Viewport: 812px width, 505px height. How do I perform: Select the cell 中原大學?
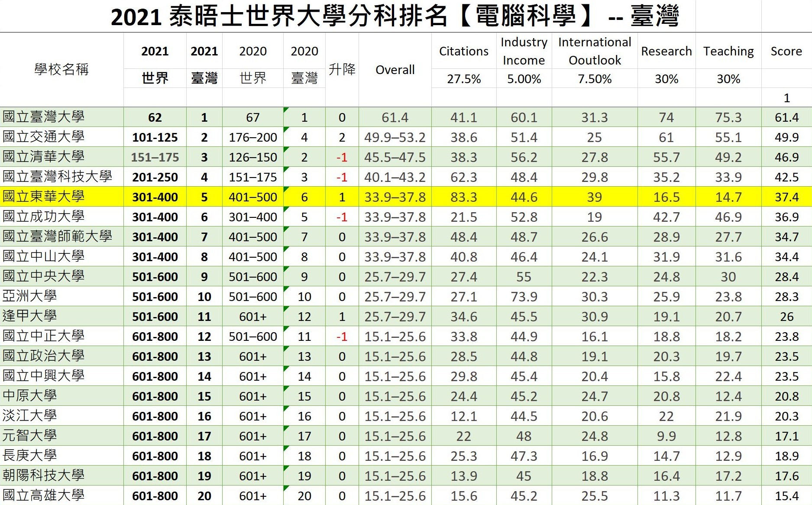(61, 396)
